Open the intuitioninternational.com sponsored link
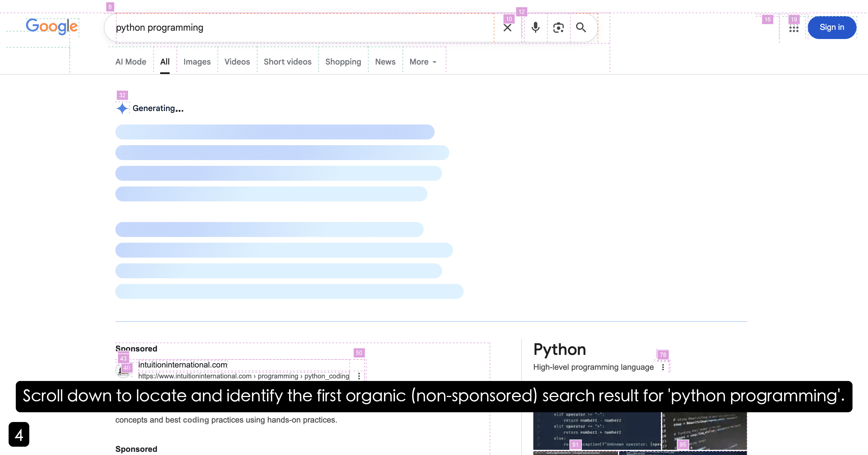Image resolution: width=868 pixels, height=455 pixels. 183,365
